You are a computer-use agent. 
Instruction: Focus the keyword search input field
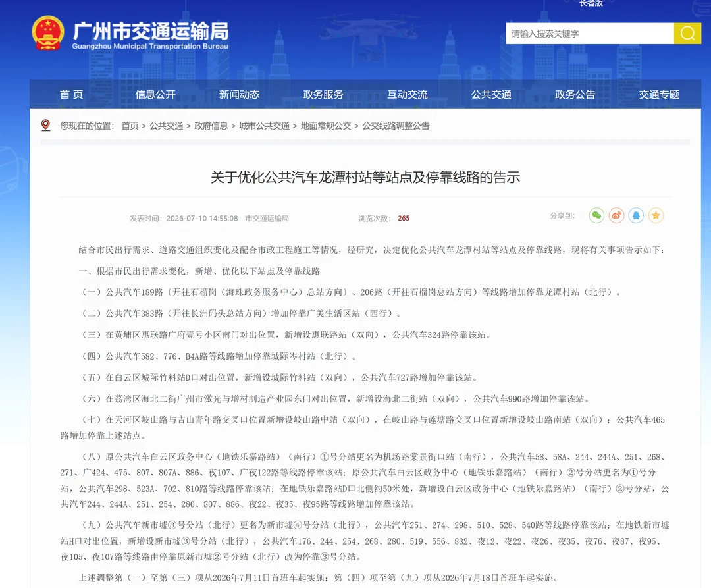click(589, 34)
